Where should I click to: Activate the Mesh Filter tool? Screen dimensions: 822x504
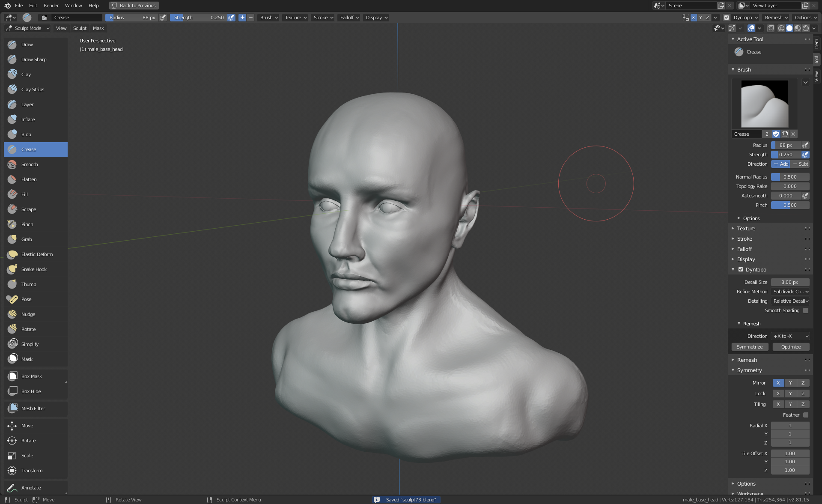33,409
